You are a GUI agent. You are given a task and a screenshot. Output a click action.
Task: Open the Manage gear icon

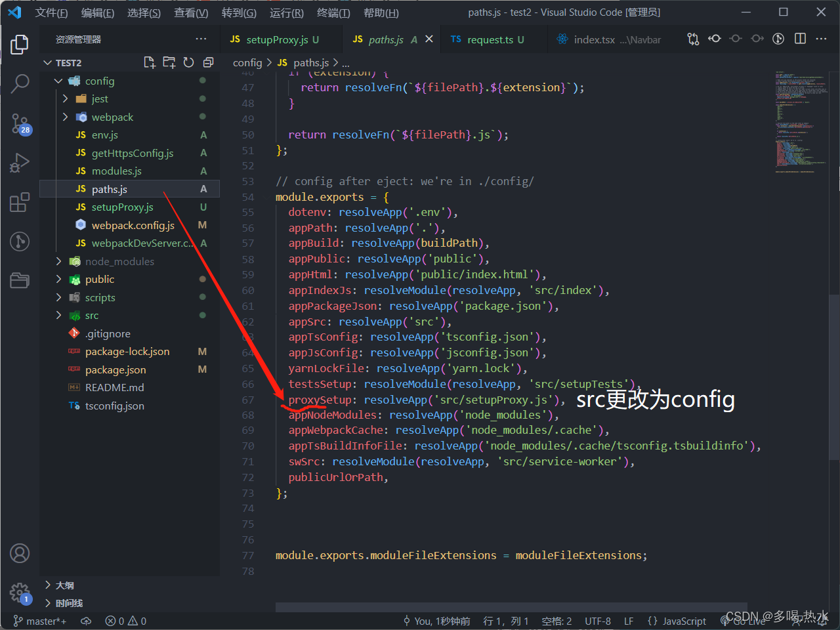pos(20,593)
